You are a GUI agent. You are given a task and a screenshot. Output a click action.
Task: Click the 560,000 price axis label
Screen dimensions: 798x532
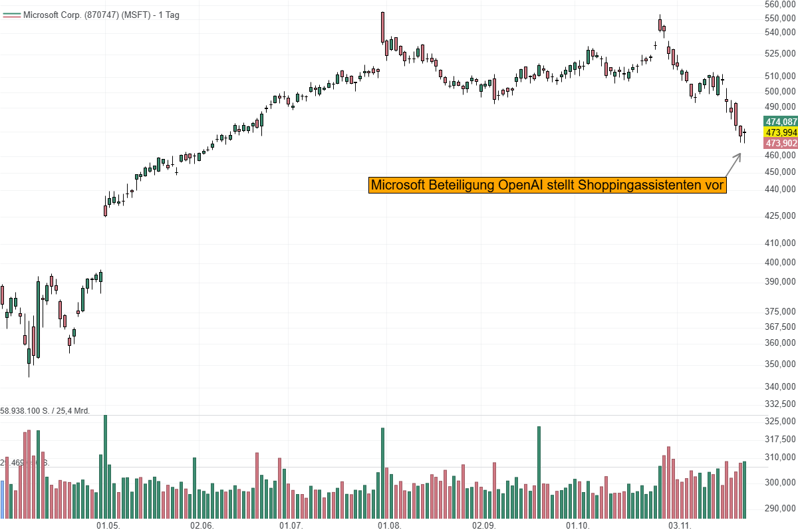point(781,4)
